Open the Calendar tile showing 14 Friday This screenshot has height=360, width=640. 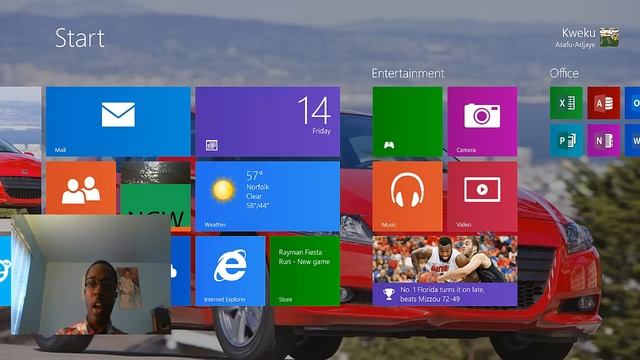pos(268,121)
